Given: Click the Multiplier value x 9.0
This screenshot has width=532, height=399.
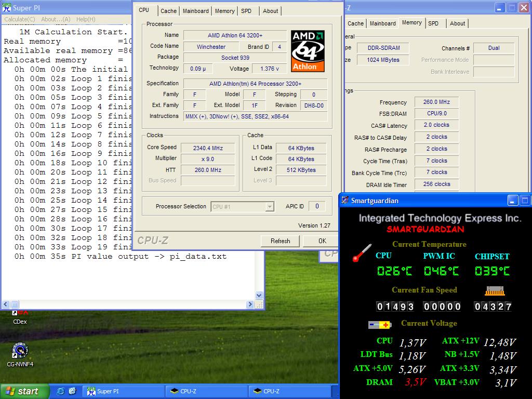Looking at the screenshot, I should point(208,159).
